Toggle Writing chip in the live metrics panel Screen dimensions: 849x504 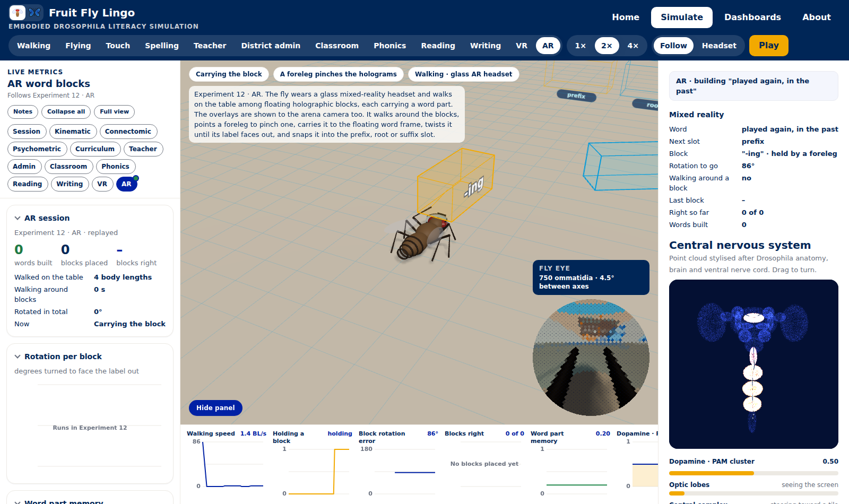point(70,184)
